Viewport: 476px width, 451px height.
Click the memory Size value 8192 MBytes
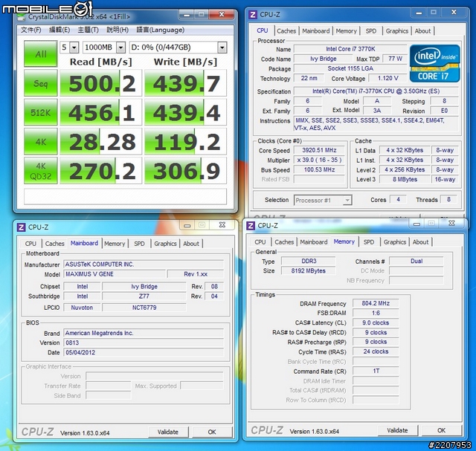coord(308,271)
